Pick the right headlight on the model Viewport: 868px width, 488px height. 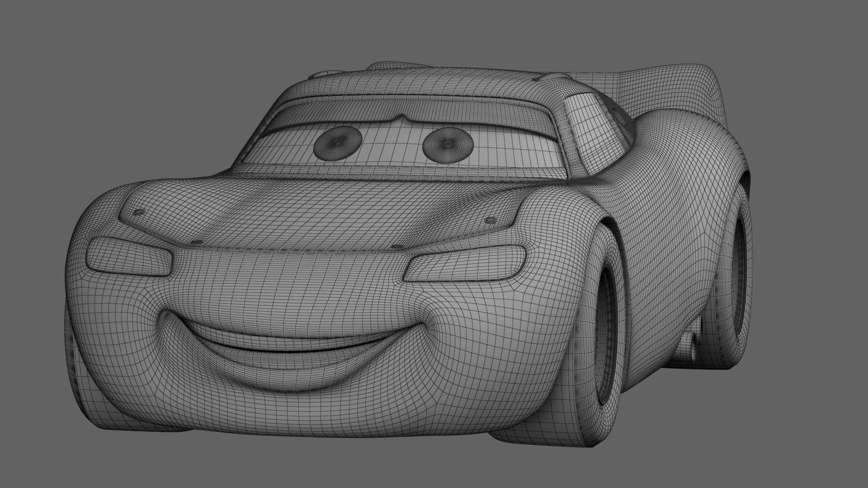point(465,264)
